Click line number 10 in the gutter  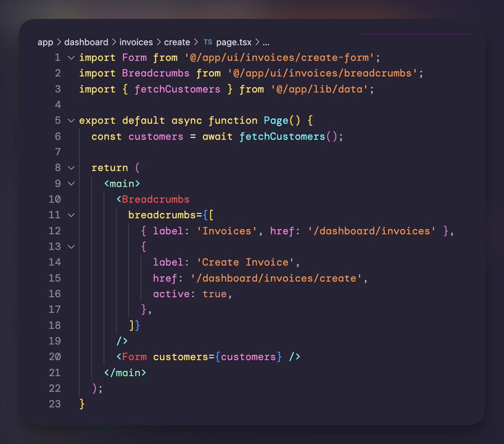(x=55, y=199)
